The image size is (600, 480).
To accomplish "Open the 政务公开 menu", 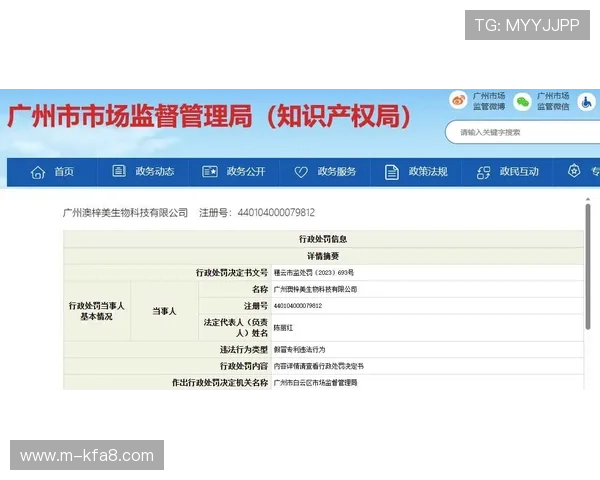I will click(246, 171).
